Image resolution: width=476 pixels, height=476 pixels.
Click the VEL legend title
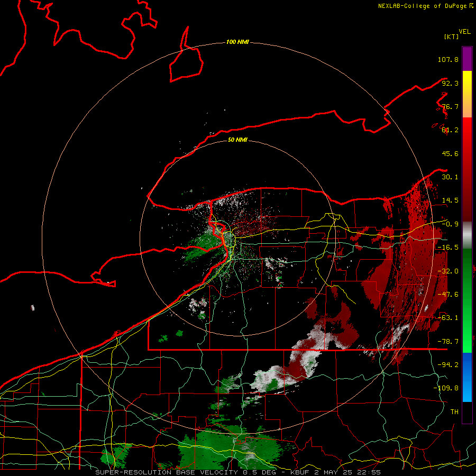tap(465, 32)
